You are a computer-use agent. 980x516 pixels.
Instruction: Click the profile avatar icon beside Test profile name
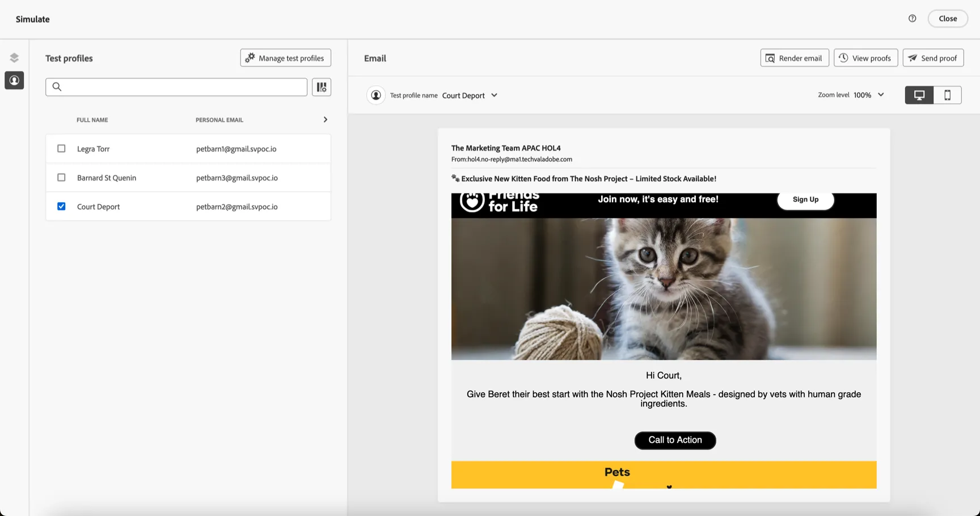[376, 95]
